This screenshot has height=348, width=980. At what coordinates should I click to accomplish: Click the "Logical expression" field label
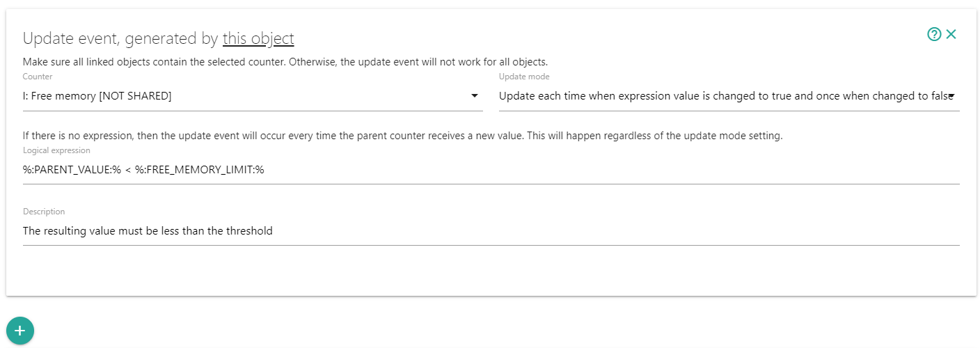point(56,150)
